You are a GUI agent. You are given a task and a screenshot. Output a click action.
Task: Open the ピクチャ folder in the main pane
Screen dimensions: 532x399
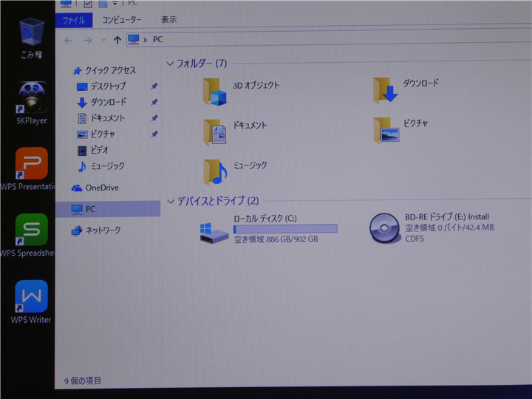(x=386, y=130)
